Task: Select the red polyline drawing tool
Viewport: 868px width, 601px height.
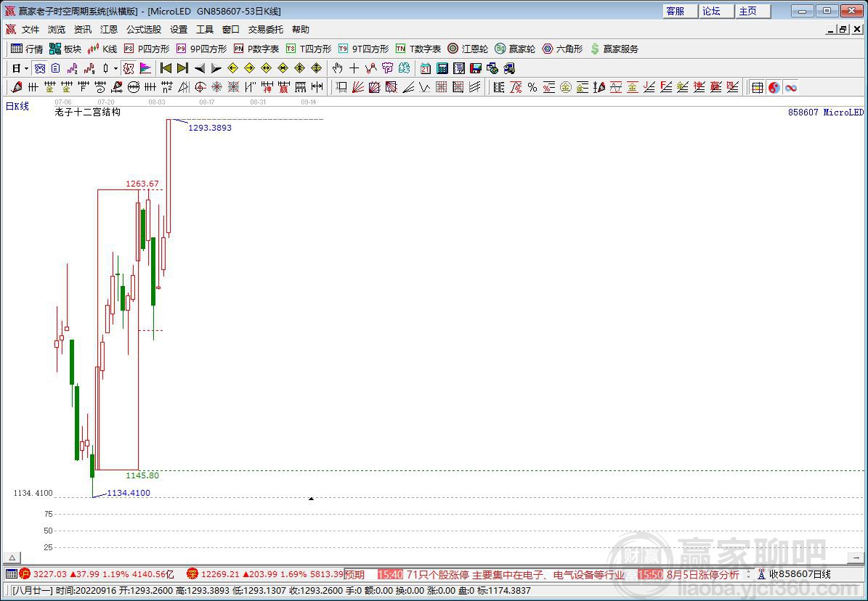Action: 371,69
